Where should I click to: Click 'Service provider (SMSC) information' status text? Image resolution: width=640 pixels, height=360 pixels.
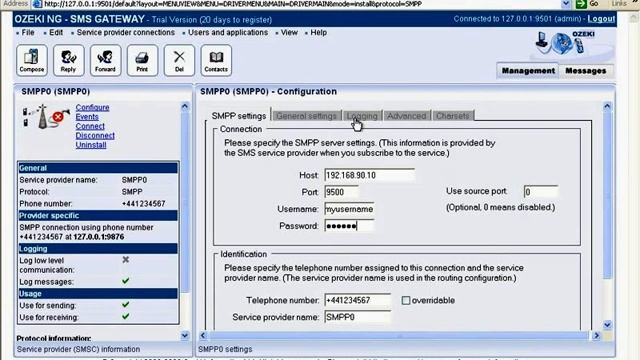pos(78,349)
